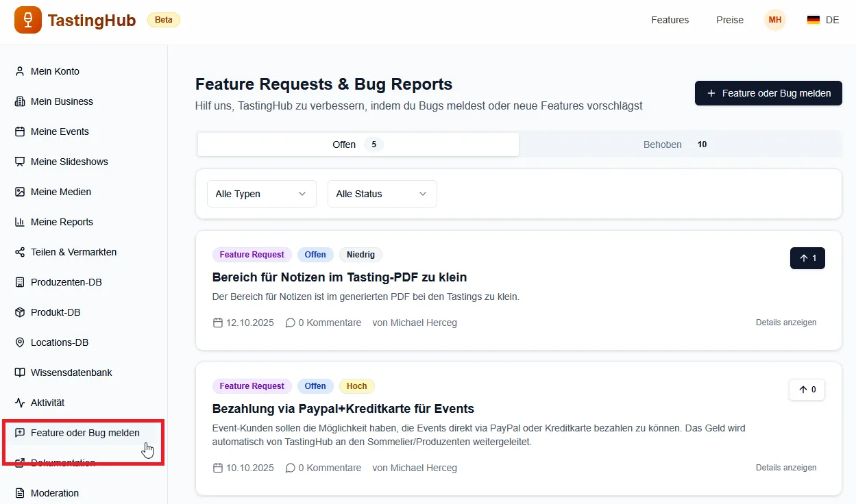Click the Meine Reports bar chart icon
Image resolution: width=856 pixels, height=504 pixels.
click(20, 222)
